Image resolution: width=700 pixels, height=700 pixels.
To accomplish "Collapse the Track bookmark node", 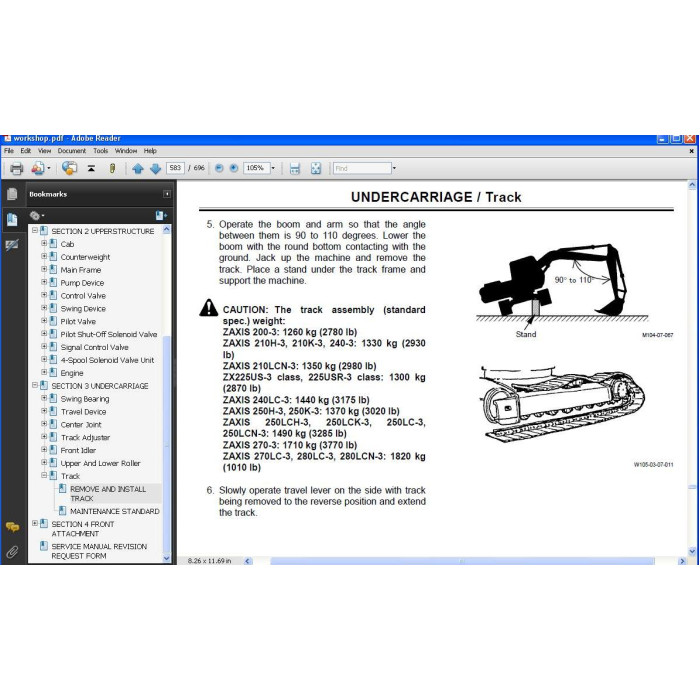I will 44,475.
